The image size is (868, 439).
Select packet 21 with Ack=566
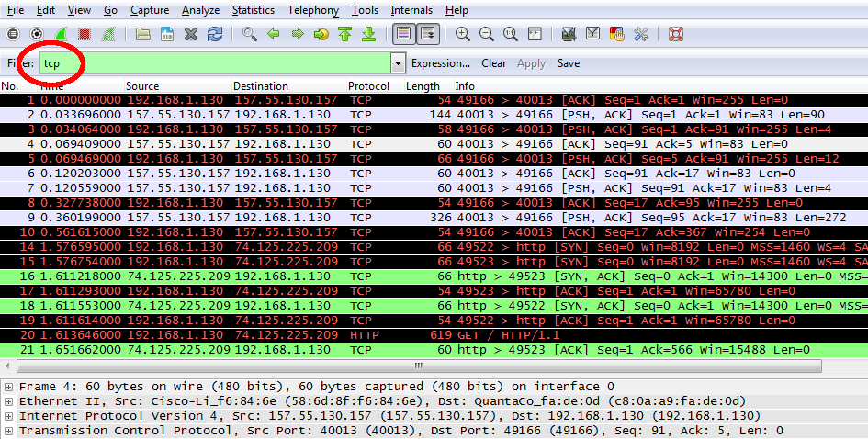(x=434, y=350)
